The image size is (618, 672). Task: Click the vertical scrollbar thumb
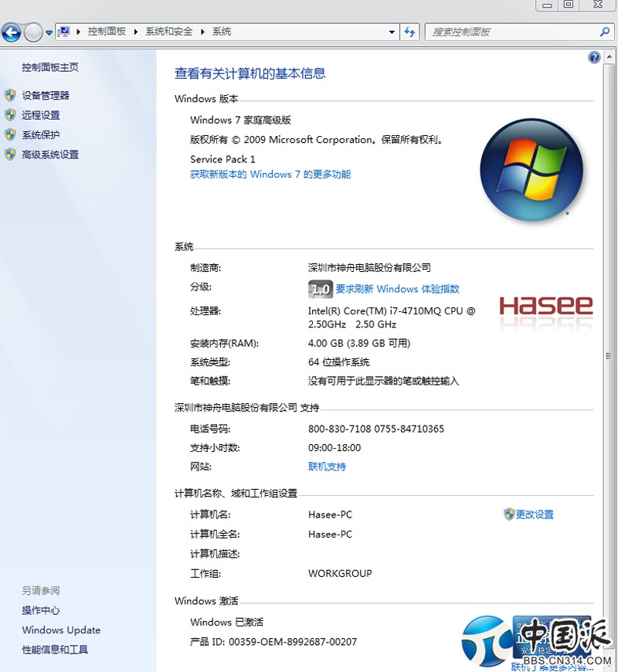609,356
